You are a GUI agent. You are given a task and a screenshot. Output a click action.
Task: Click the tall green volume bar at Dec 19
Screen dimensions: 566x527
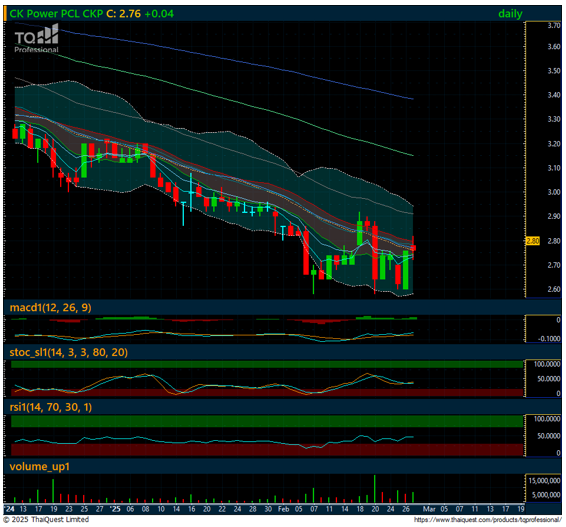click(53, 491)
